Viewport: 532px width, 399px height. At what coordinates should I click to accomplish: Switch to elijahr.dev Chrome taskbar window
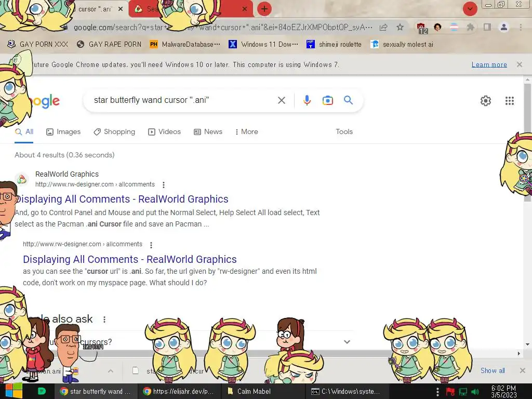click(179, 391)
